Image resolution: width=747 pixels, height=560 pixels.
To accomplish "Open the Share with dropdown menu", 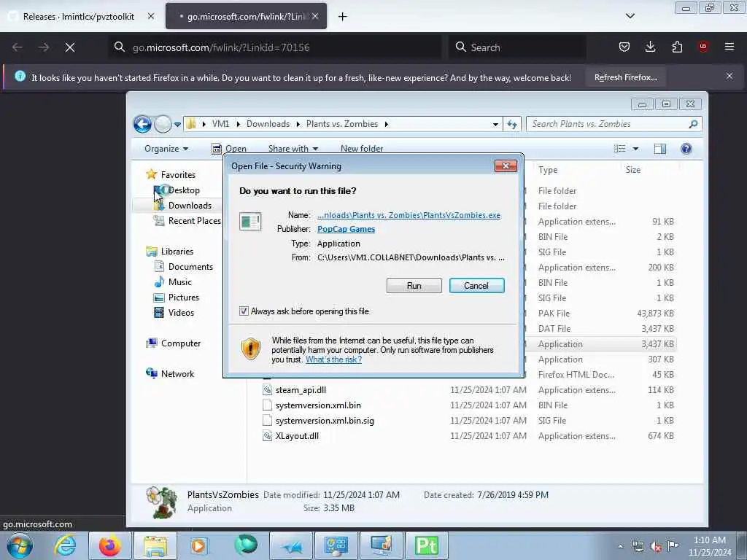I will pyautogui.click(x=293, y=149).
